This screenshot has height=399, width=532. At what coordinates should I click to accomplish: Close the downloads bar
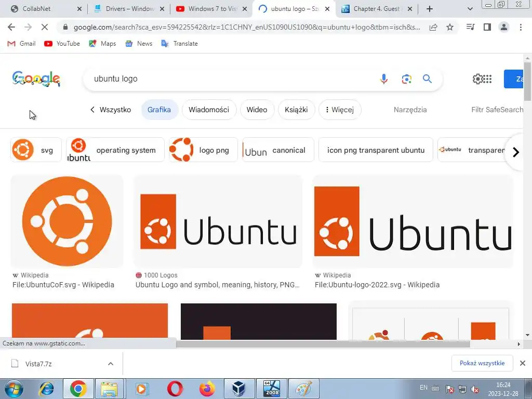pyautogui.click(x=523, y=363)
